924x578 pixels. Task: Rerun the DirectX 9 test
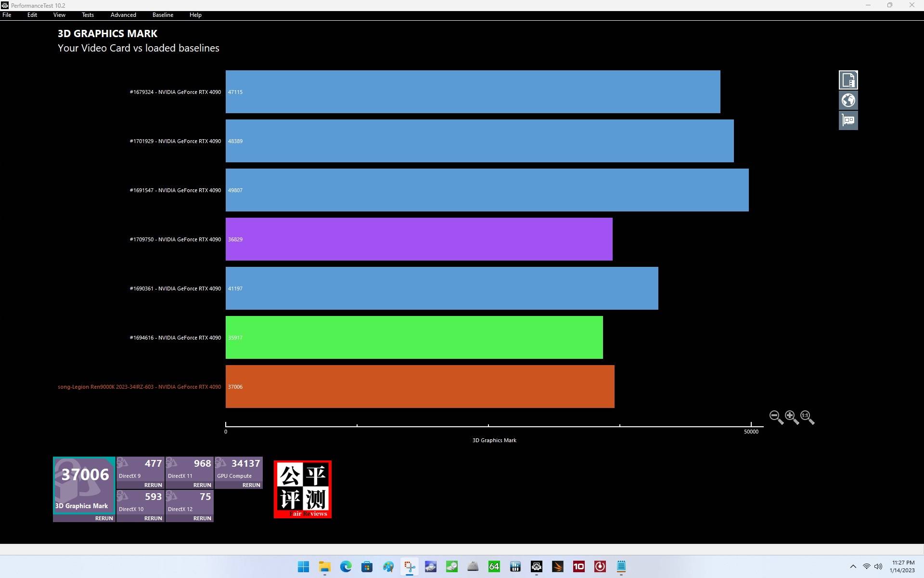click(x=153, y=485)
